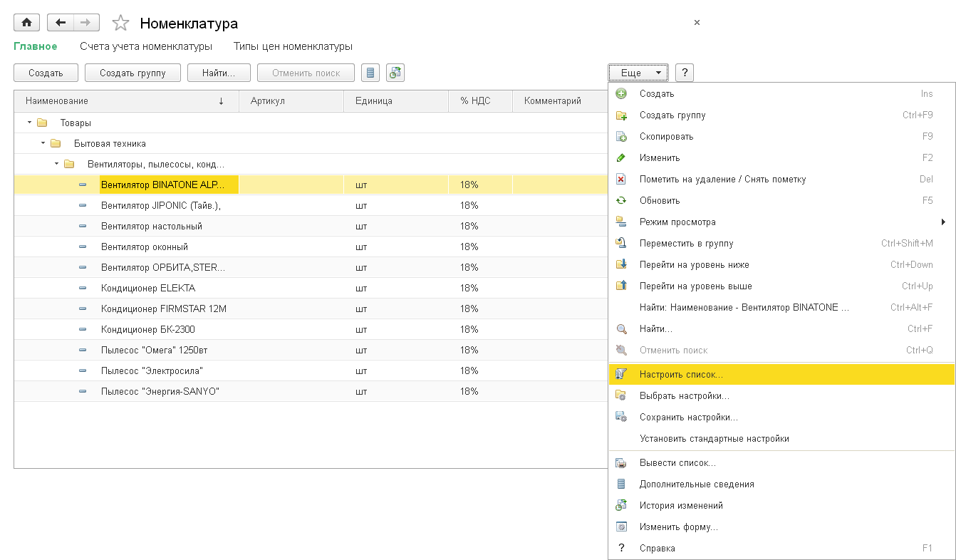
Task: Add Номенклатура to favorites with star
Action: point(121,24)
